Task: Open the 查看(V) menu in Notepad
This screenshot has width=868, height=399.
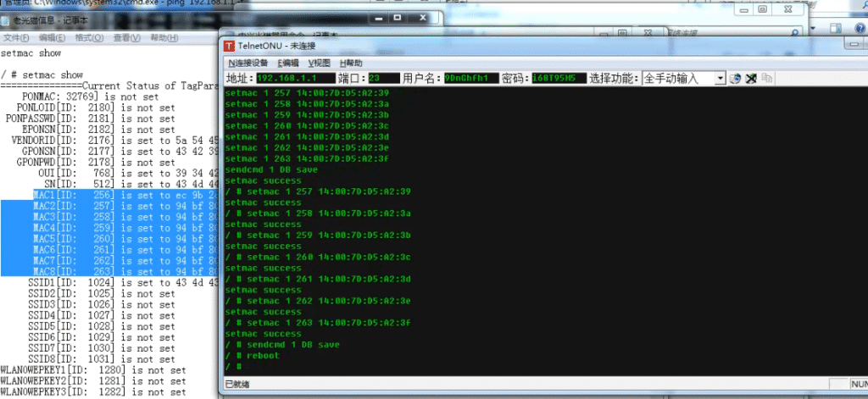Action: pos(127,37)
